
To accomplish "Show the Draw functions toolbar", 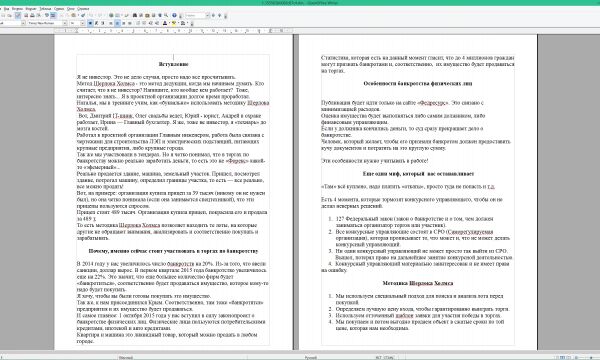I will point(127,15).
